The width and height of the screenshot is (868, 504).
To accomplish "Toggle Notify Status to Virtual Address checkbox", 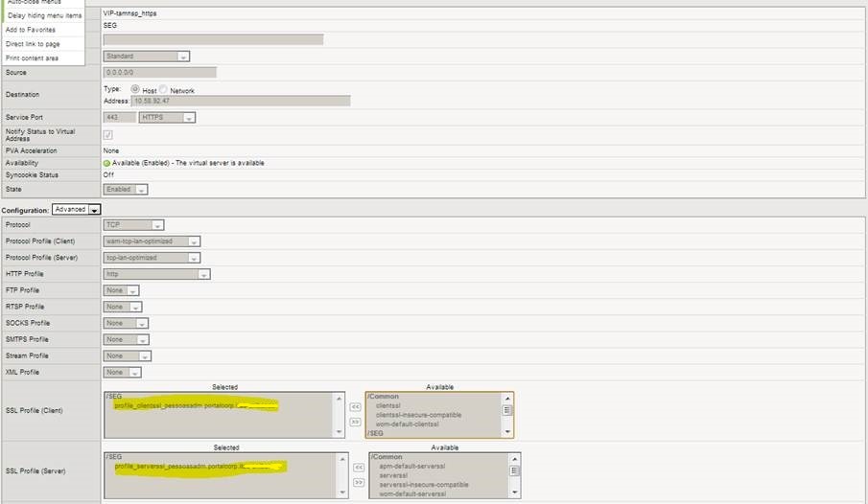I will pos(108,135).
